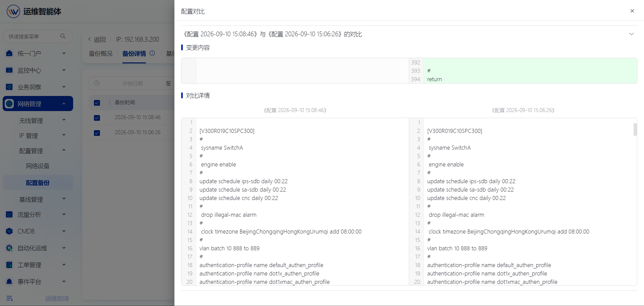Switch to the 备份概况 tab
The height and width of the screenshot is (306, 644).
101,54
